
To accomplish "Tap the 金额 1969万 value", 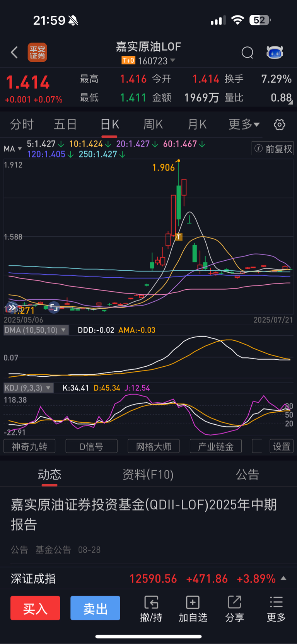I will (202, 97).
